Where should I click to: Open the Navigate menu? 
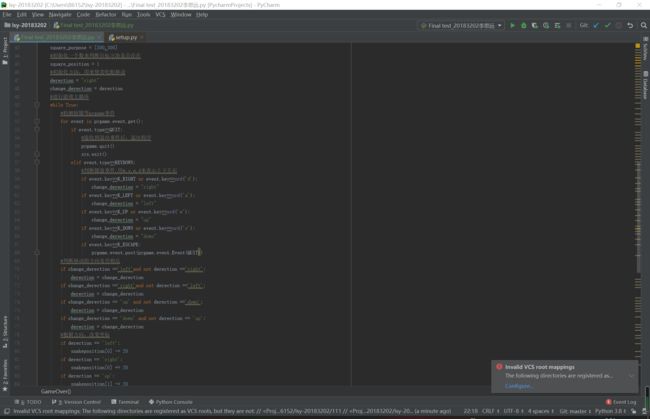point(60,15)
